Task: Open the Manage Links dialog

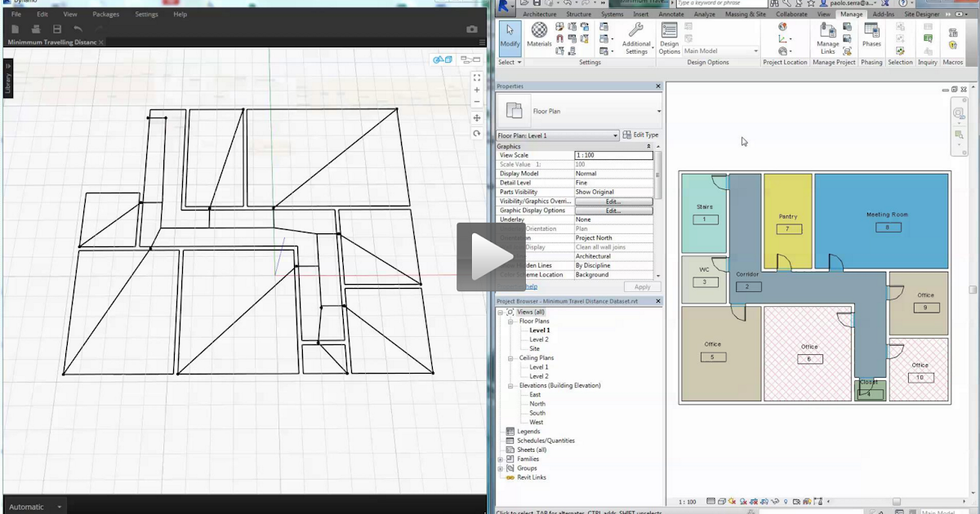Action: click(827, 38)
